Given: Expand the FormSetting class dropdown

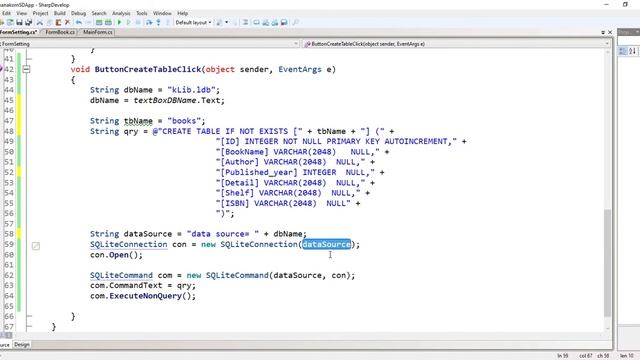Looking at the screenshot, I should [296, 44].
